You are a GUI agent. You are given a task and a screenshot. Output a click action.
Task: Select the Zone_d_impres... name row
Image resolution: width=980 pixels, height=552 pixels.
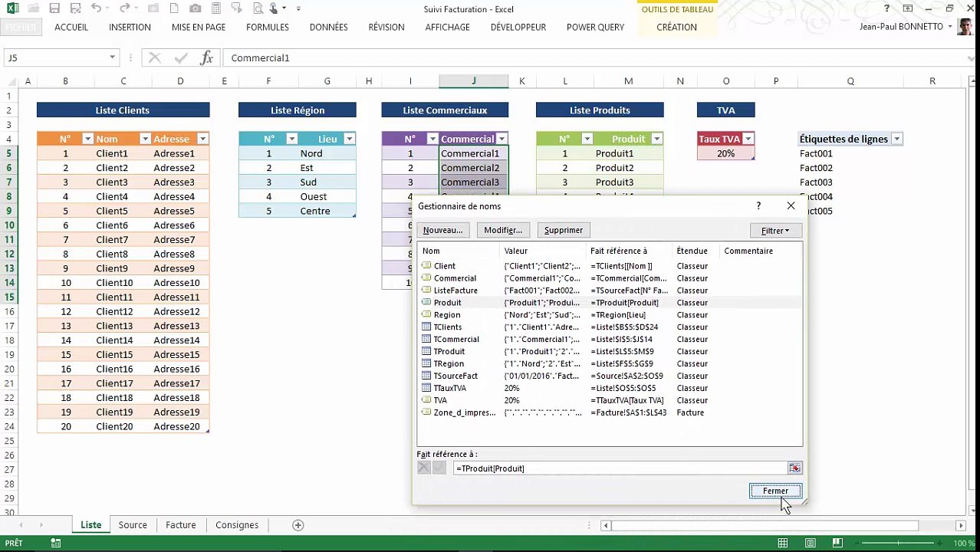pos(610,412)
